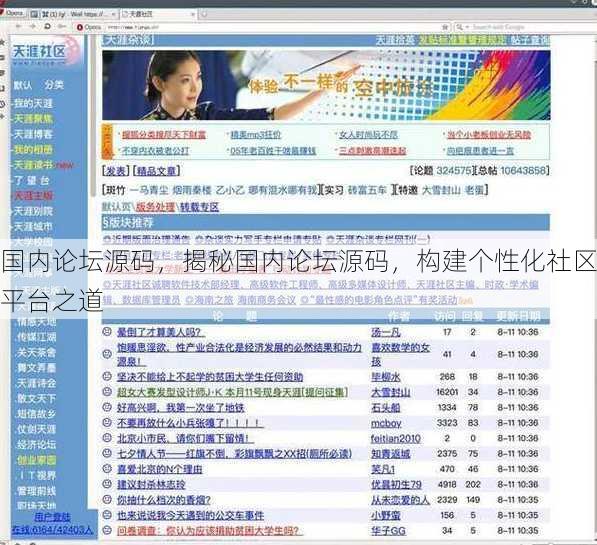Open thread 好高兴啊,我第一次坐了地铁
The width and height of the screenshot is (597, 545).
point(181,408)
